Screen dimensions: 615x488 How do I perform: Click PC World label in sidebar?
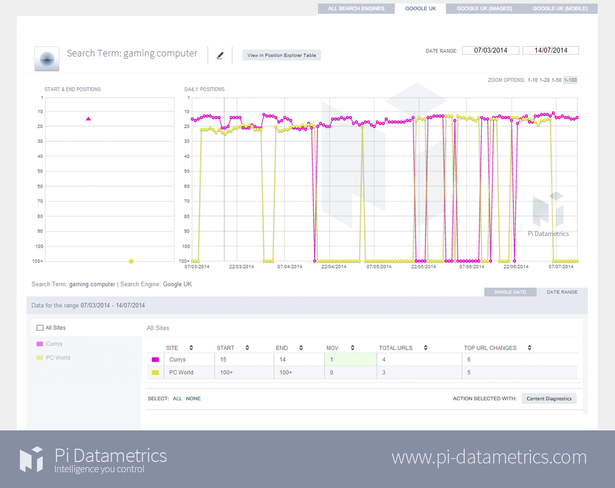point(58,358)
